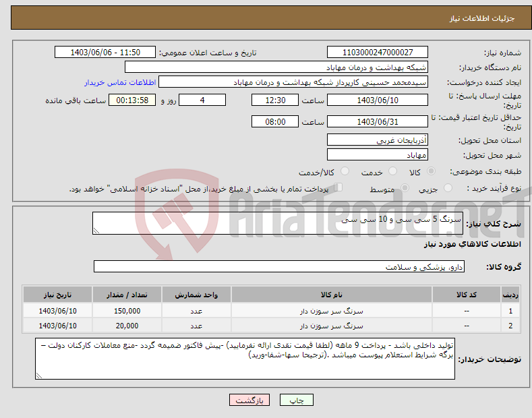Click the need date in row 2
Screen dimensions: 532x418
tap(58, 326)
